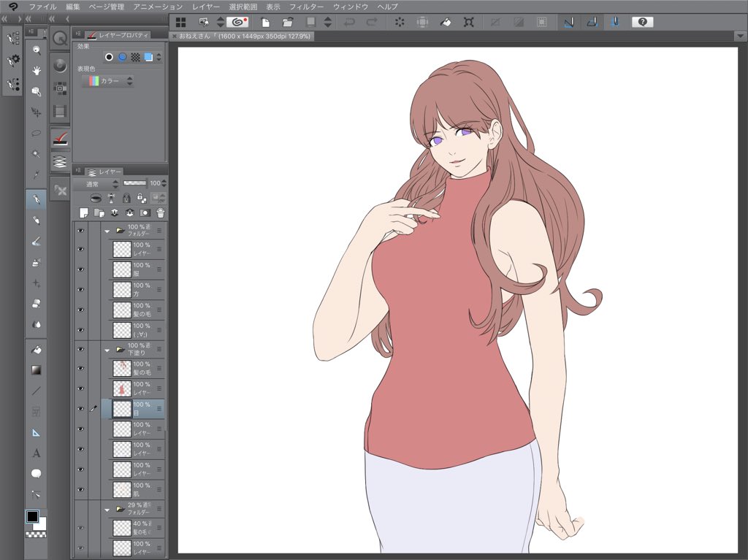748x560 pixels.
Task: Collapse the 下塗り folder
Action: 107,350
